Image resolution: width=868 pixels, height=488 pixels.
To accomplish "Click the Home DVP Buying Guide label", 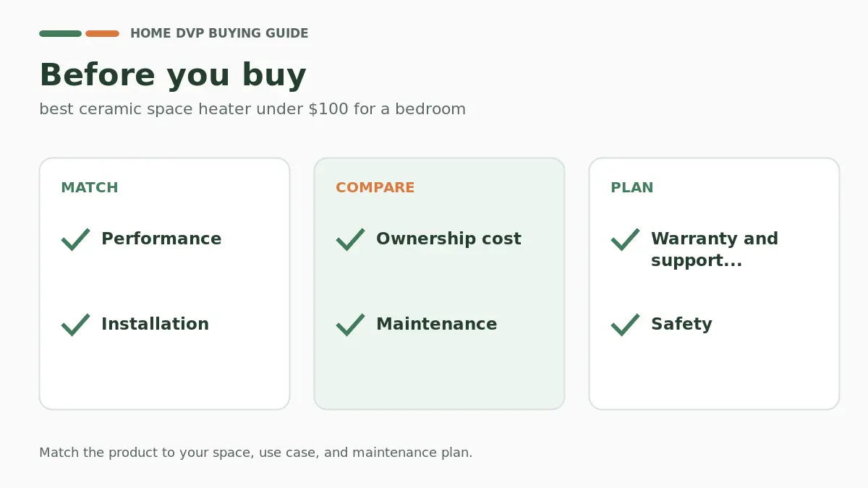I will point(219,33).
